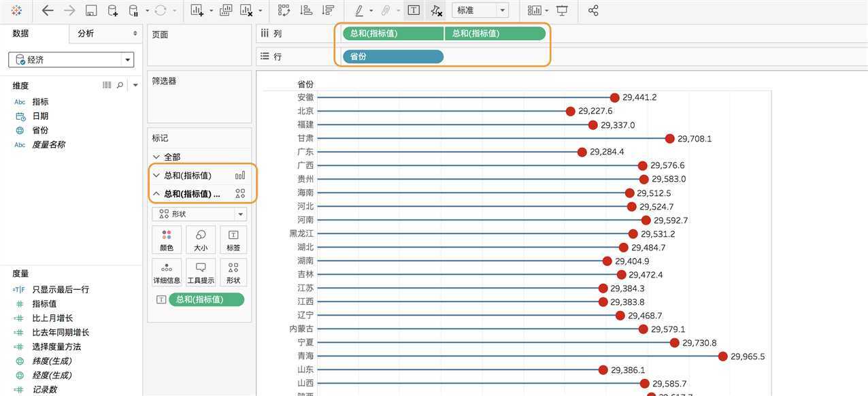868x396 pixels.
Task: Click the highlight pen icon
Action: pyautogui.click(x=359, y=10)
